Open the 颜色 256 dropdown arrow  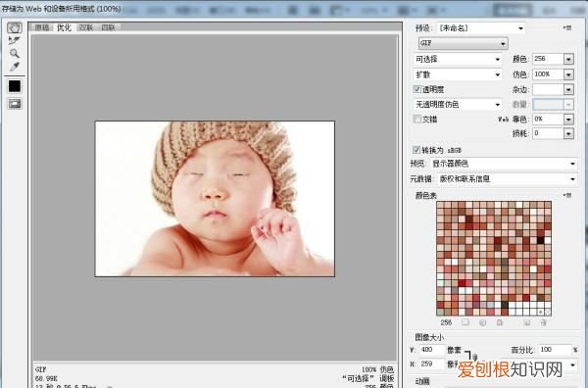click(568, 59)
